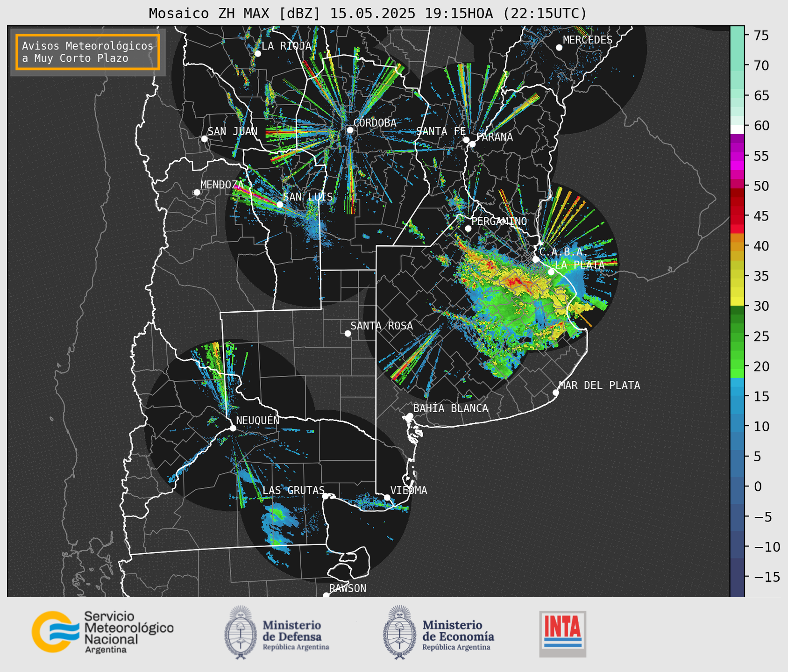Click the LAS GRUTAS label
The width and height of the screenshot is (788, 672).
coord(293,490)
